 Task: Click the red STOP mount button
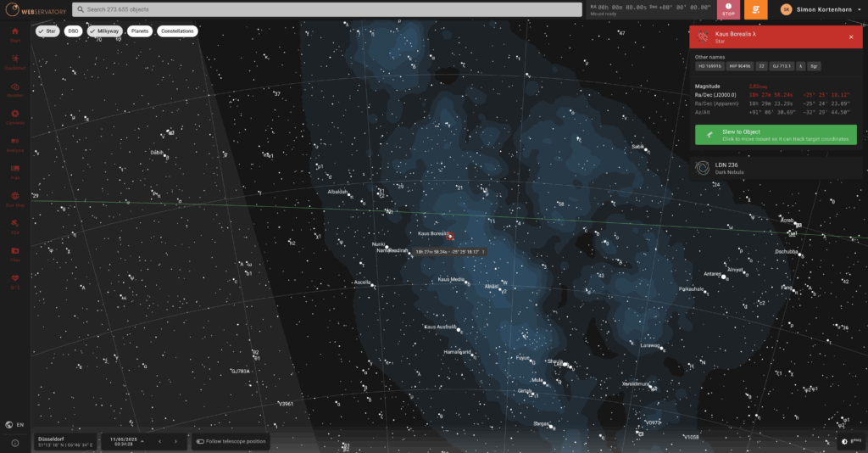pos(728,9)
